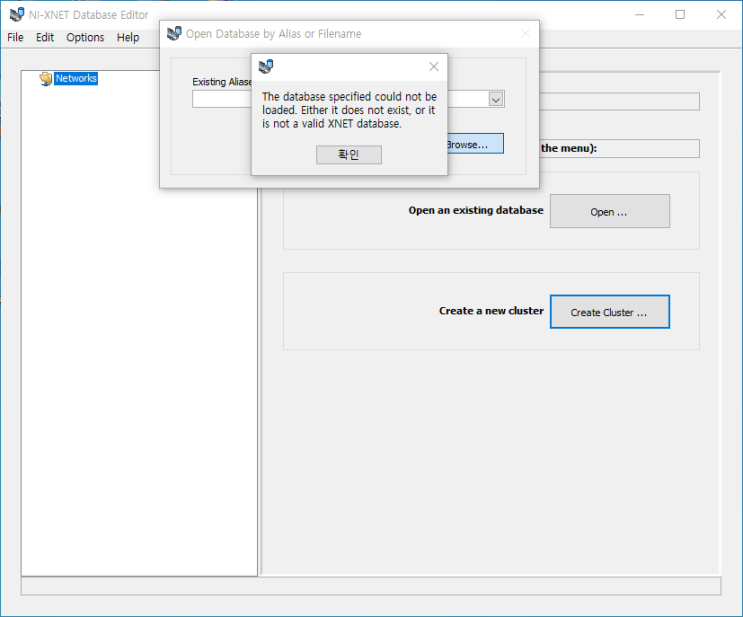Screen dimensions: 743x617
Task: Click the error message text
Action: tap(349, 110)
